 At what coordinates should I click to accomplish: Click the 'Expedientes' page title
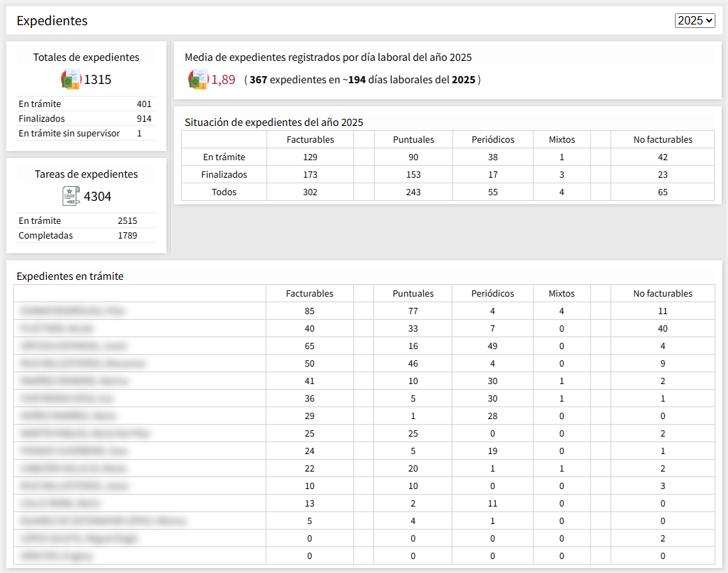(x=52, y=21)
